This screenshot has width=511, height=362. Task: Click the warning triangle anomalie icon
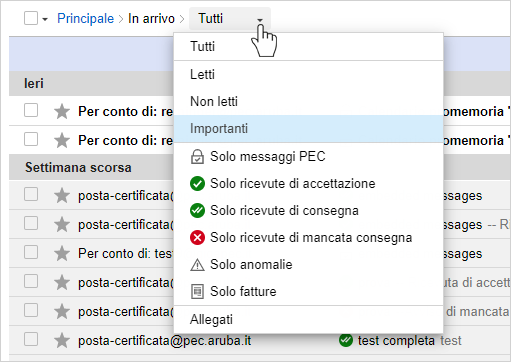(197, 265)
